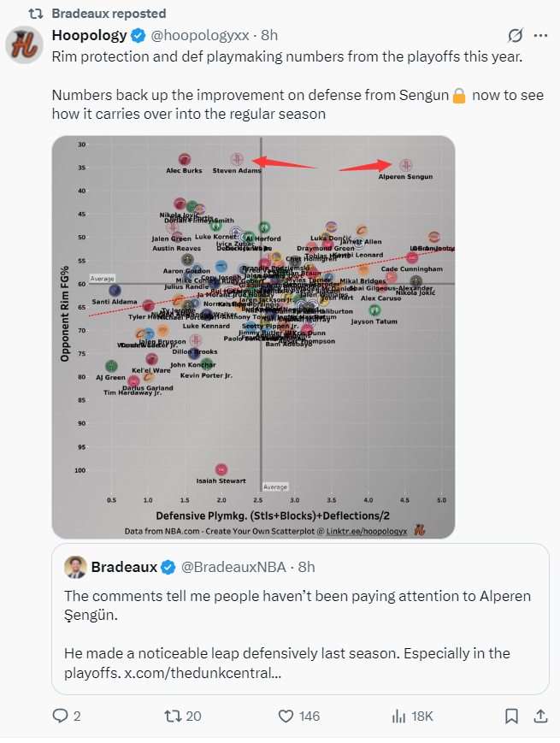Click the reply icon below the tweet
Image resolution: width=560 pixels, height=743 pixels.
(60, 716)
